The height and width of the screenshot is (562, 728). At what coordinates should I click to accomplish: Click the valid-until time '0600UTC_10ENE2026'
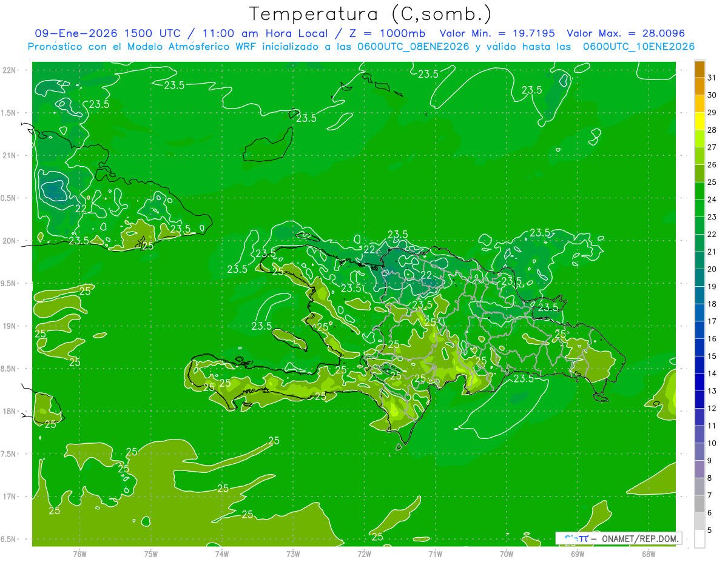click(639, 47)
